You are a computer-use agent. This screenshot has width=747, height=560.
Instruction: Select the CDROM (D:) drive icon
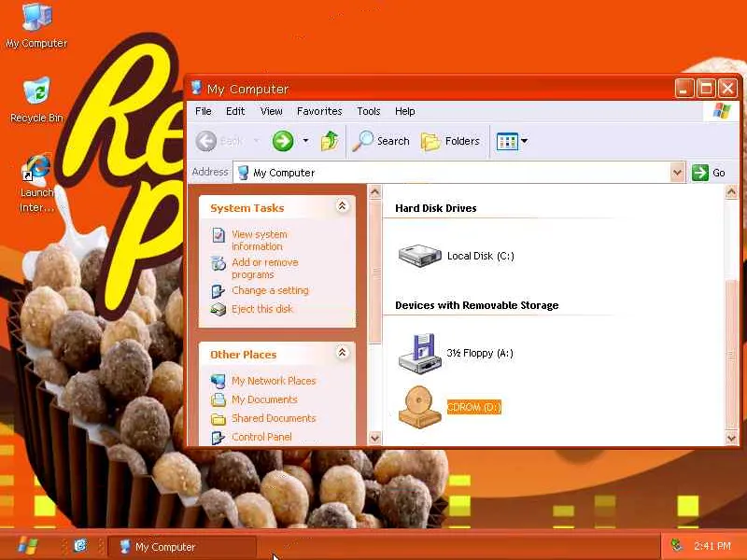tap(419, 407)
